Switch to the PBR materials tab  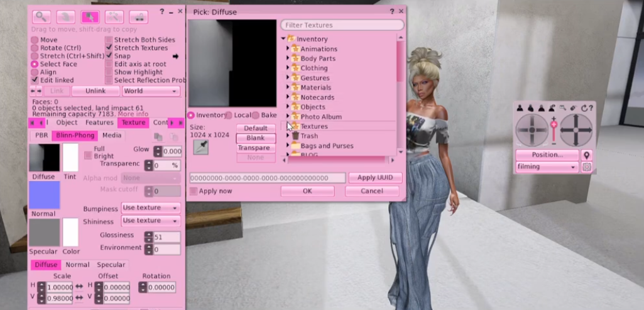pos(41,135)
